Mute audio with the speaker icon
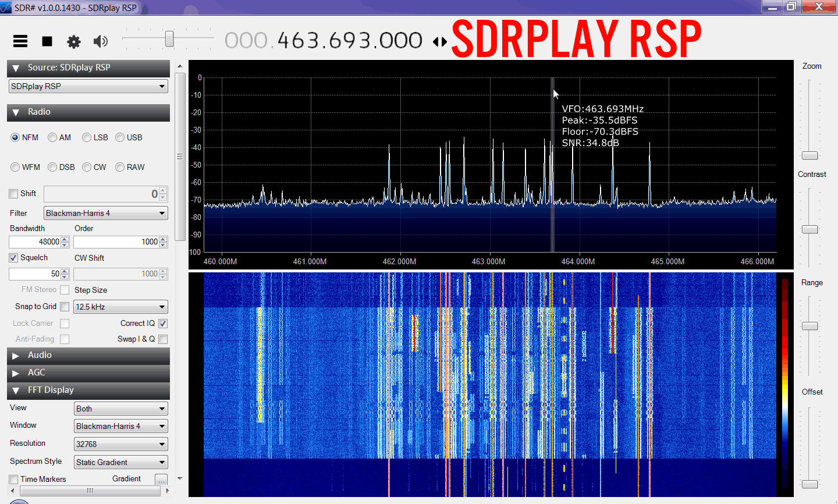Viewport: 838px width, 504px height. coord(101,41)
